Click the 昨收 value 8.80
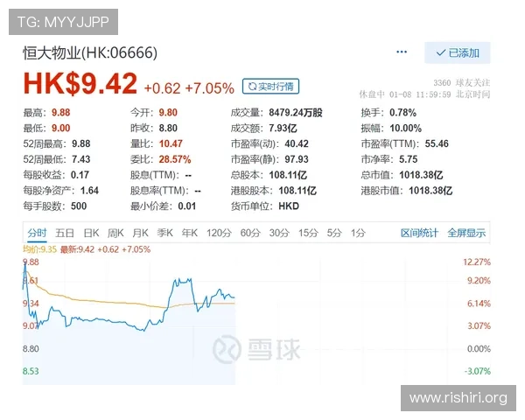This screenshot has height=420, width=525. [168, 128]
